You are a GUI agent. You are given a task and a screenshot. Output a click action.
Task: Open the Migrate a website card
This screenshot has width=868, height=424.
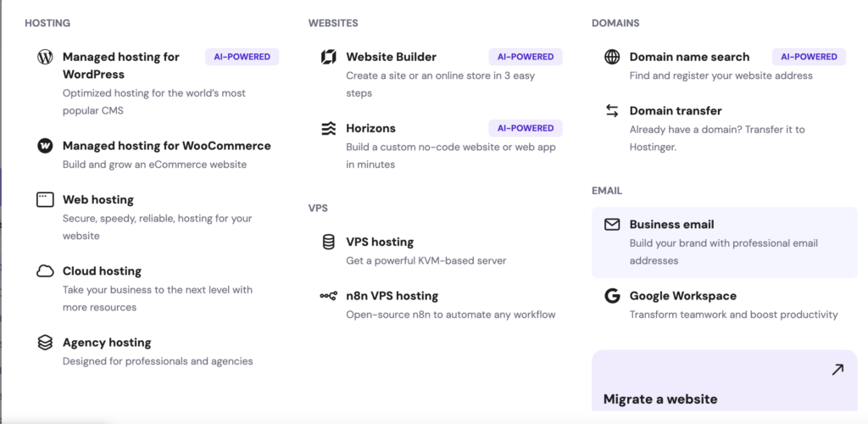point(725,381)
